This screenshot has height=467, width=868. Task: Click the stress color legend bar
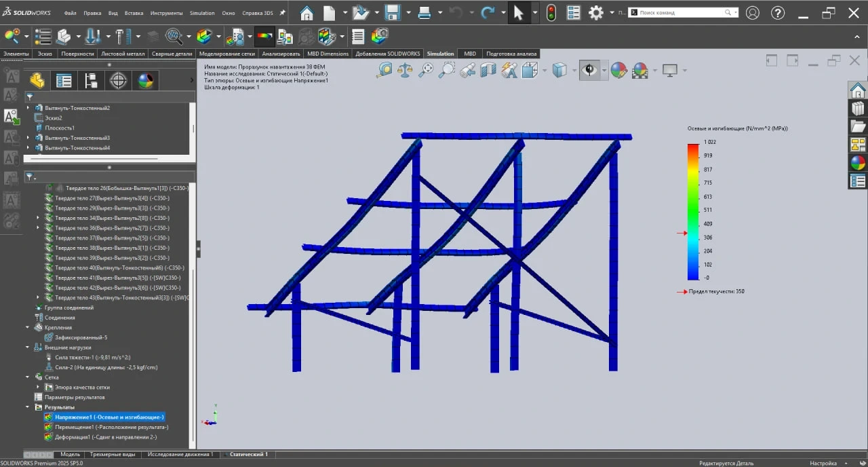pos(693,212)
